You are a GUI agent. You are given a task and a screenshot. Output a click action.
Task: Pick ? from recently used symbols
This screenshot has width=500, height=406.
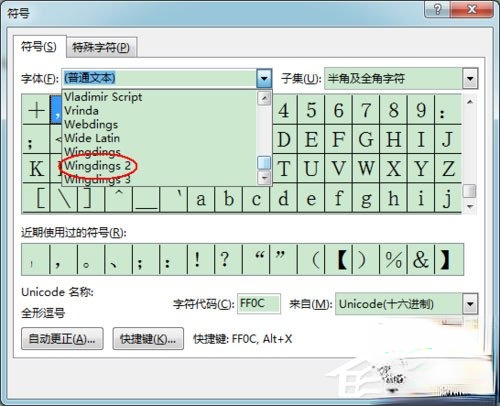pyautogui.click(x=229, y=260)
